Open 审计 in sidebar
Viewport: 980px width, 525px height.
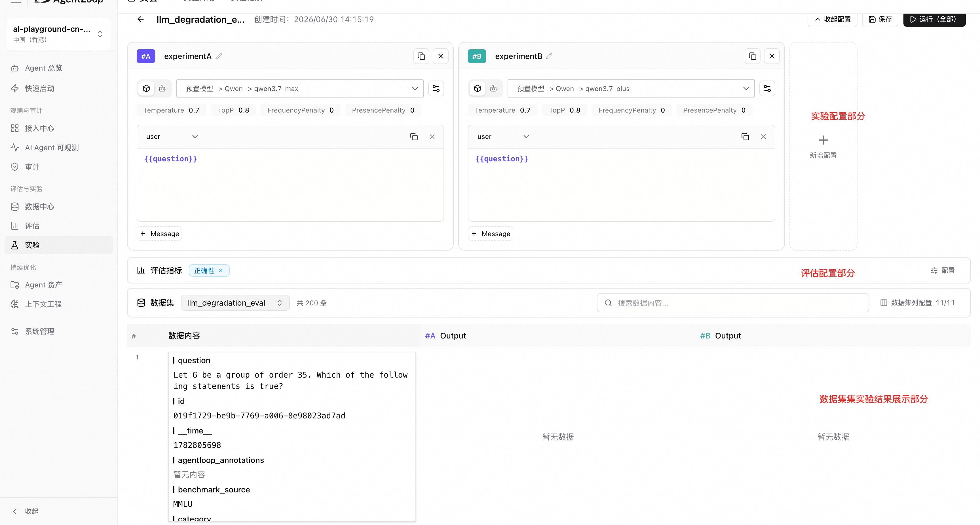coord(59,167)
